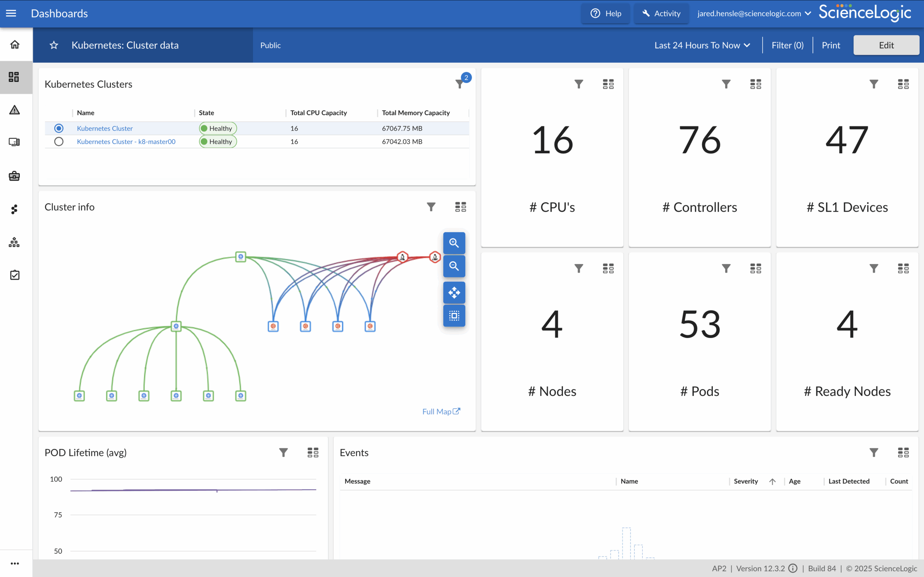The height and width of the screenshot is (577, 924).
Task: Open the hamburger navigation menu
Action: pyautogui.click(x=11, y=13)
